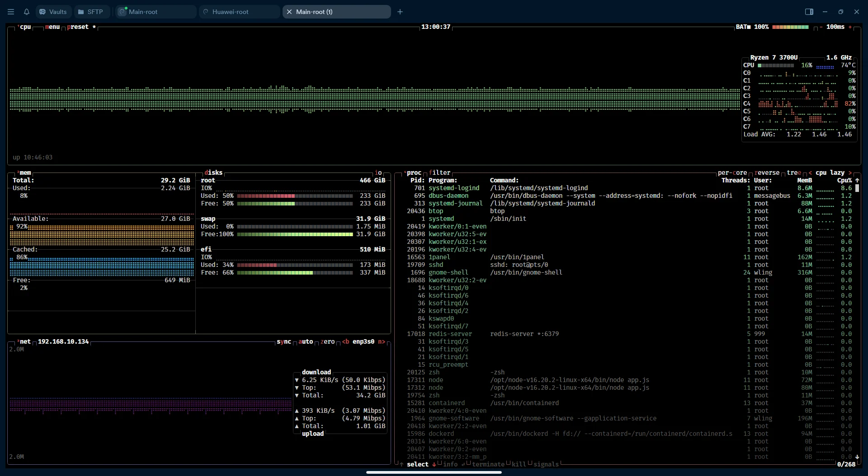This screenshot has height=476, width=868.
Task: Decrease update interval with the minus sign
Action: pos(821,27)
